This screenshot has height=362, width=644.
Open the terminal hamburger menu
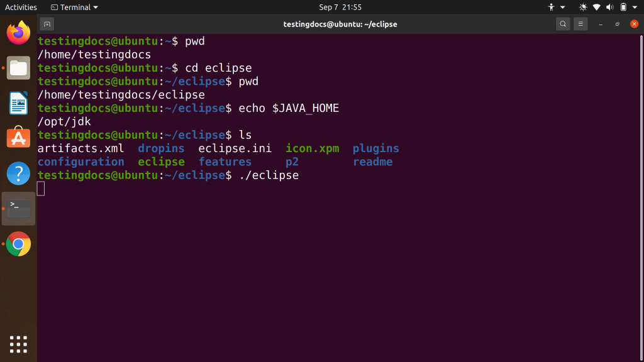point(580,23)
